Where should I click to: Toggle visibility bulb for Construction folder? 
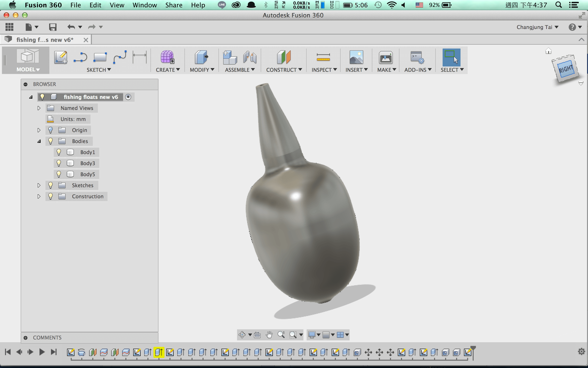[x=50, y=196]
